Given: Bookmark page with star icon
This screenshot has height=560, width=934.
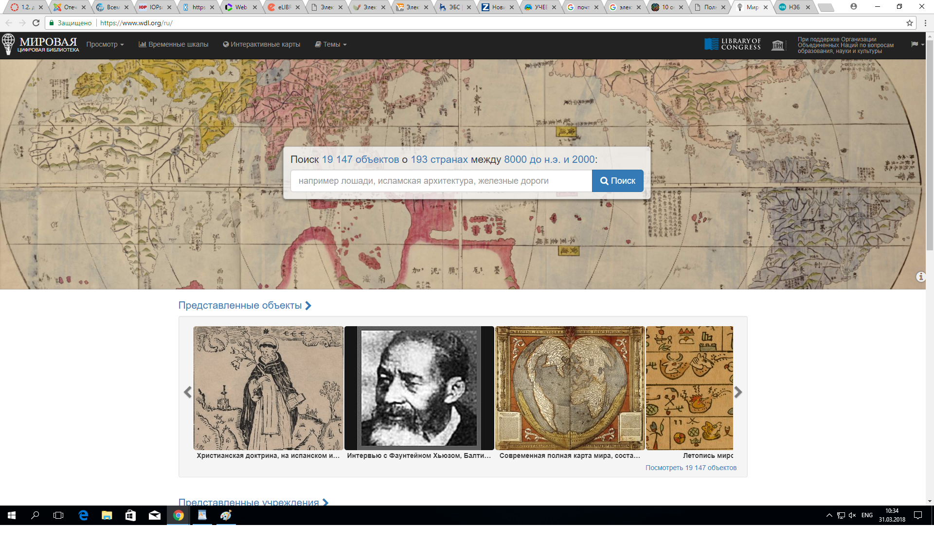Looking at the screenshot, I should tap(909, 23).
